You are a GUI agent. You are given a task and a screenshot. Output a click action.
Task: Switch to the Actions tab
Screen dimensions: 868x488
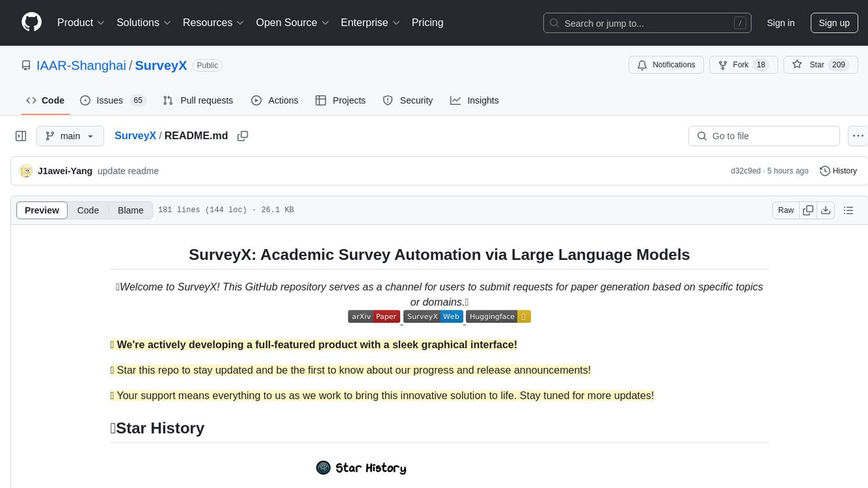point(274,100)
